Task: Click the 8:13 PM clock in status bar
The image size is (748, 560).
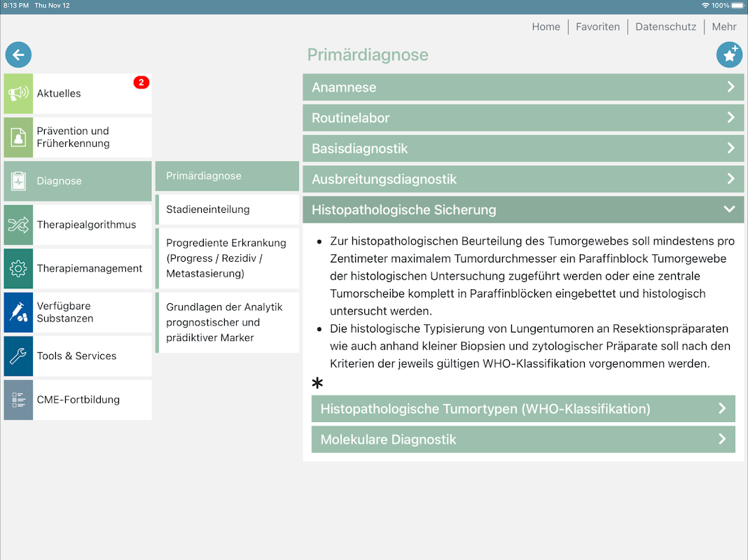Action: pyautogui.click(x=15, y=5)
